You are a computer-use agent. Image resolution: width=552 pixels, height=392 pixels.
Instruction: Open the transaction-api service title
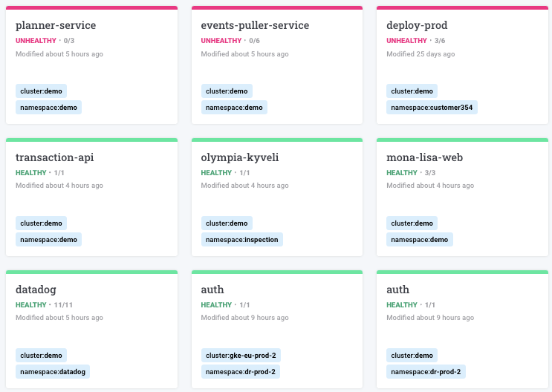pos(54,157)
